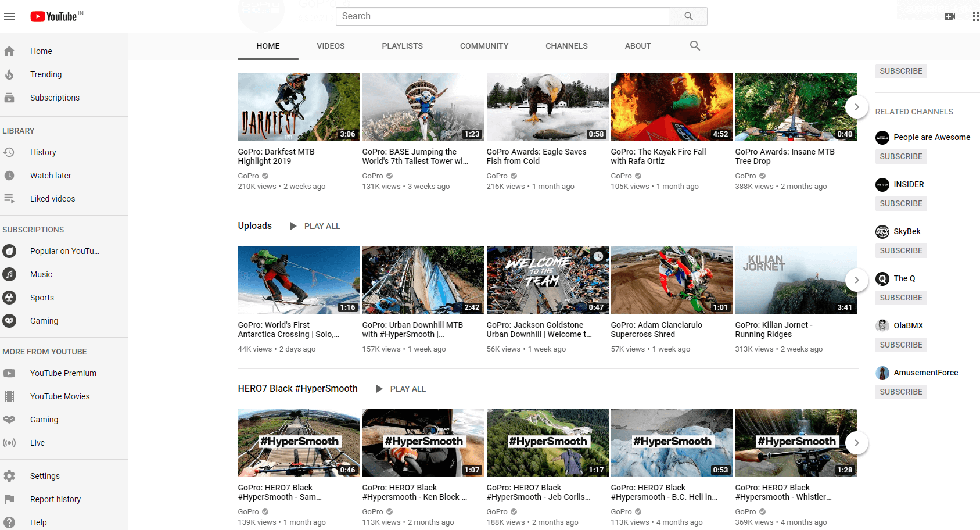The image size is (980, 530).
Task: Open Adam Cianciarulo Supercross Shred title
Action: [656, 330]
